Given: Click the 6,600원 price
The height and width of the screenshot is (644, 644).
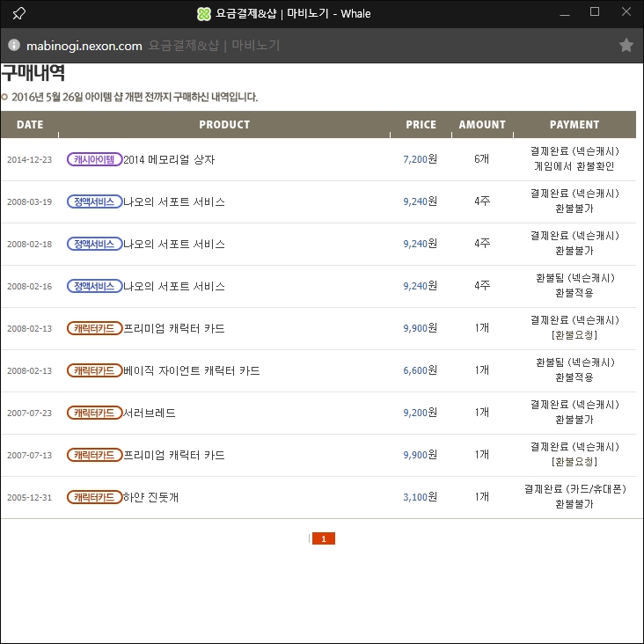Looking at the screenshot, I should pos(421,370).
